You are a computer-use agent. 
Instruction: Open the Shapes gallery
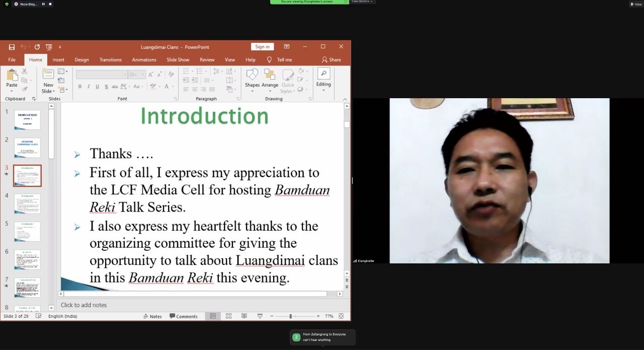252,79
